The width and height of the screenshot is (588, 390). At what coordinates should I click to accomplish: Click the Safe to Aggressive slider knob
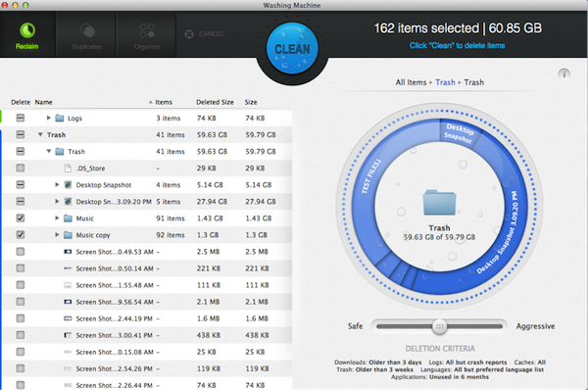click(439, 326)
